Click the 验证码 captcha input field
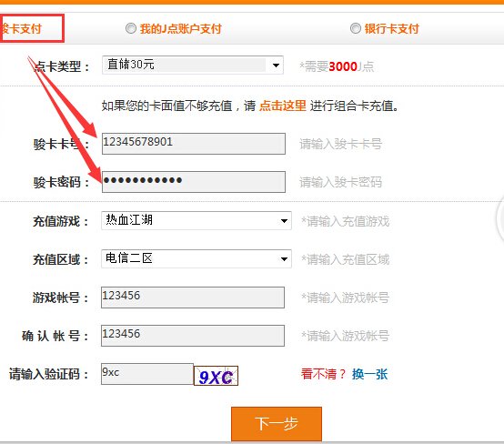Viewport: 504px width, 444px height. pos(147,374)
